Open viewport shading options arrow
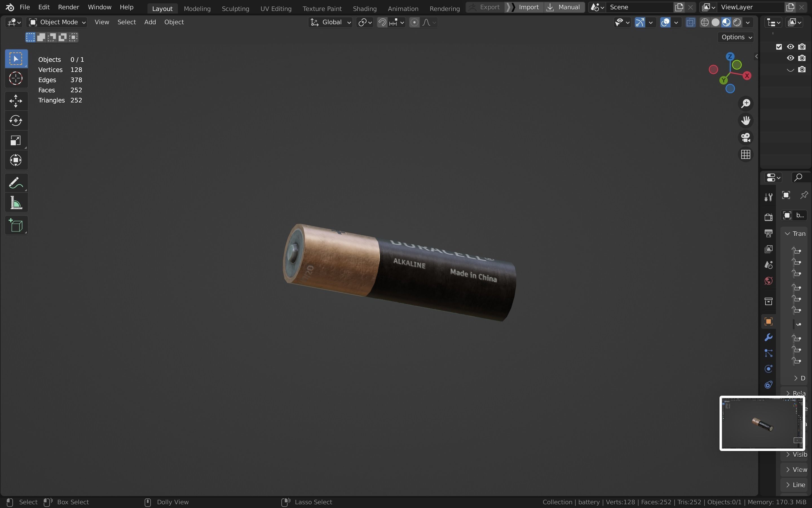 [748, 23]
